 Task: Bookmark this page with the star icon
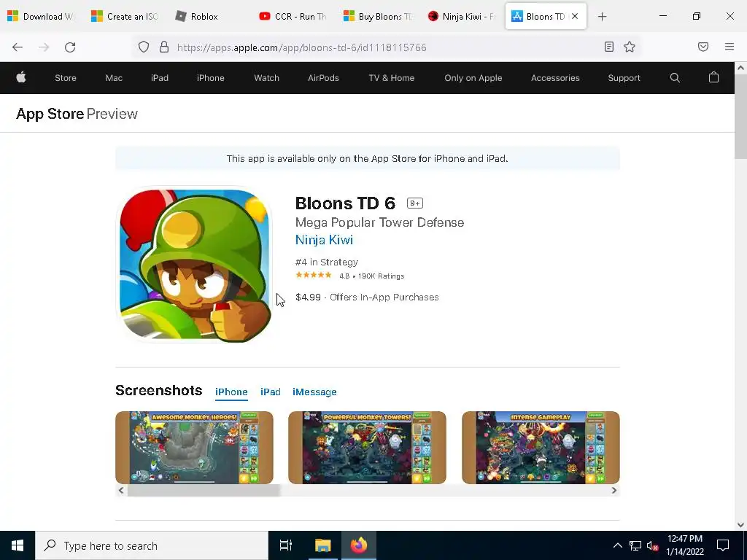coord(630,47)
